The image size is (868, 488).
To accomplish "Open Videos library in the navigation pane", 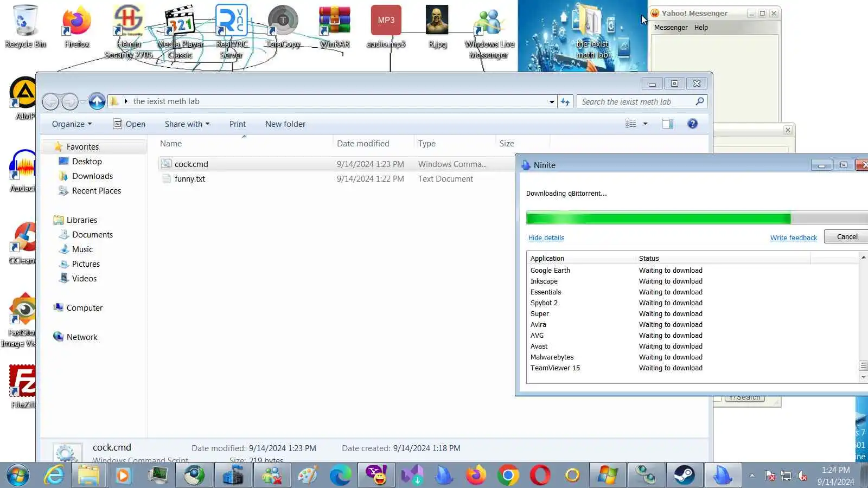I will tap(84, 278).
